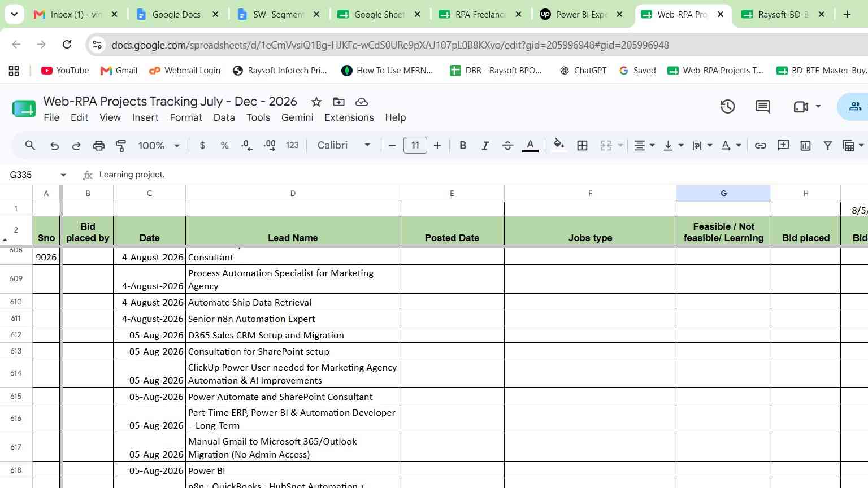Open comments panel icon

(762, 107)
